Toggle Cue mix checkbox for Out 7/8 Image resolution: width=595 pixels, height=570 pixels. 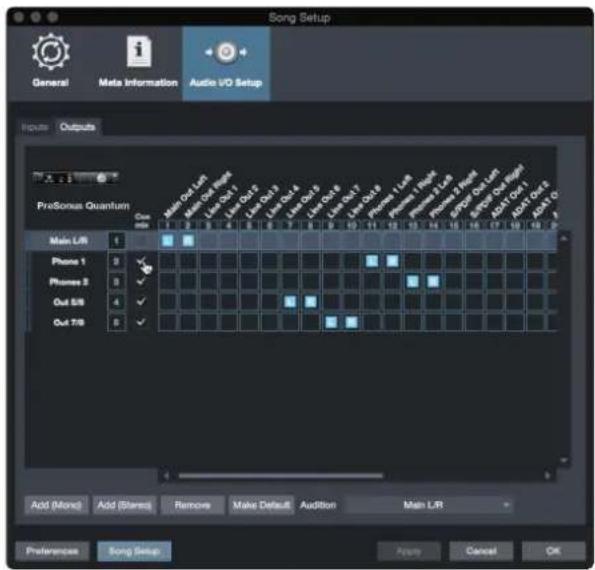(x=141, y=322)
